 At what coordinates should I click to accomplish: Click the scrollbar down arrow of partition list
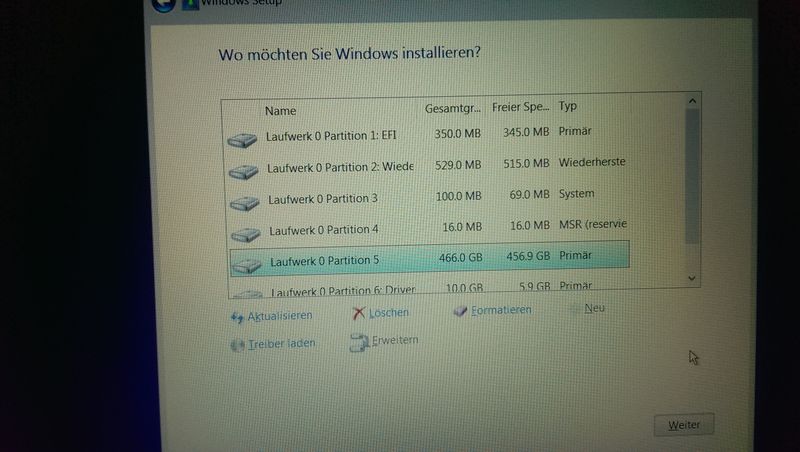click(x=692, y=278)
